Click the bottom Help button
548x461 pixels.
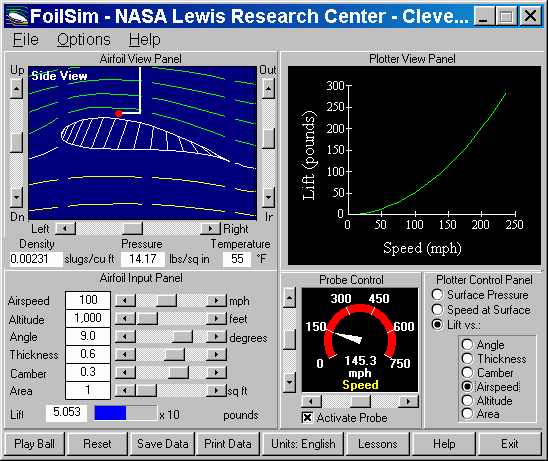(x=444, y=444)
